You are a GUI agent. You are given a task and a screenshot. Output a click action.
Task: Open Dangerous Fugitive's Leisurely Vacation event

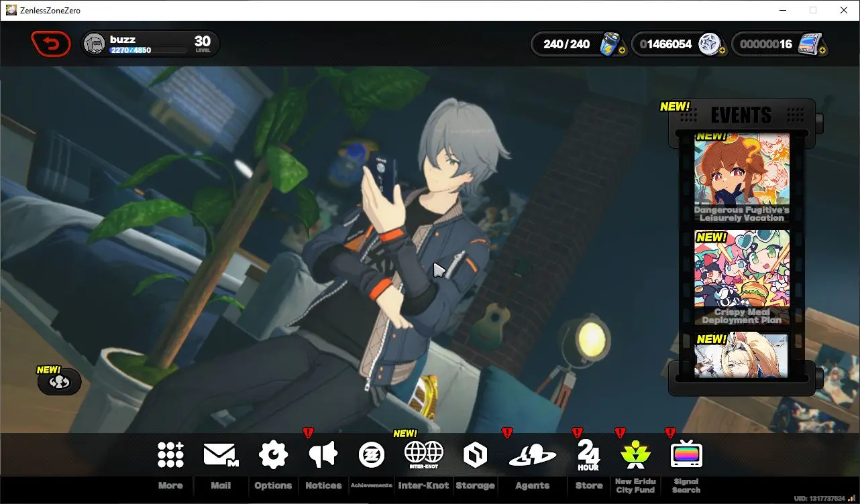pos(742,178)
